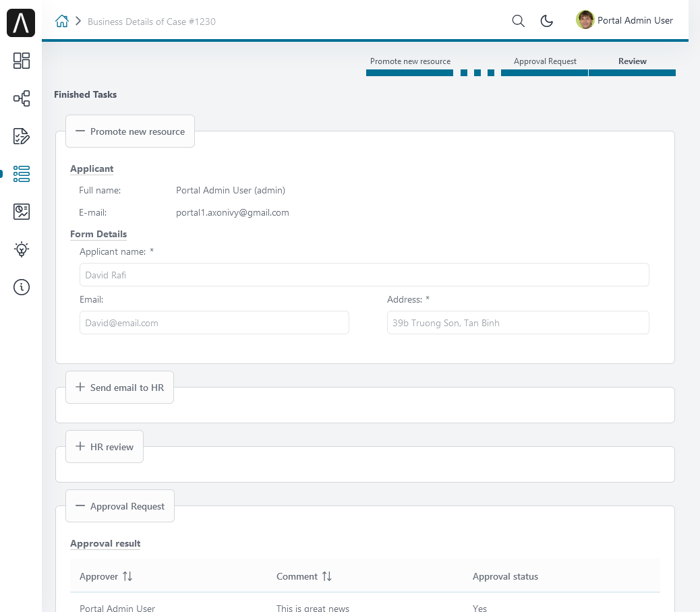Click the collapsed steps dots in progress bar
700x612 pixels.
(x=477, y=73)
